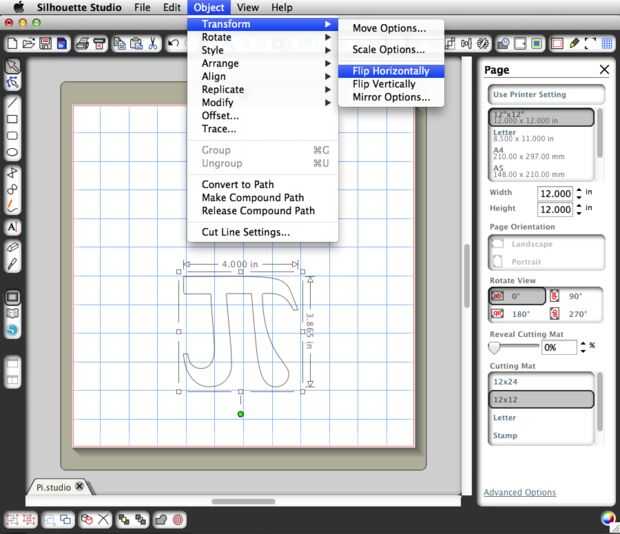Click the Paste clipboard icon
Screen dimensions: 620x534
(136, 43)
